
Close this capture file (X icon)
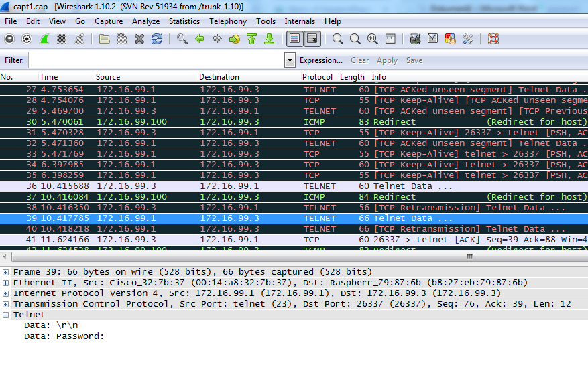coord(139,39)
